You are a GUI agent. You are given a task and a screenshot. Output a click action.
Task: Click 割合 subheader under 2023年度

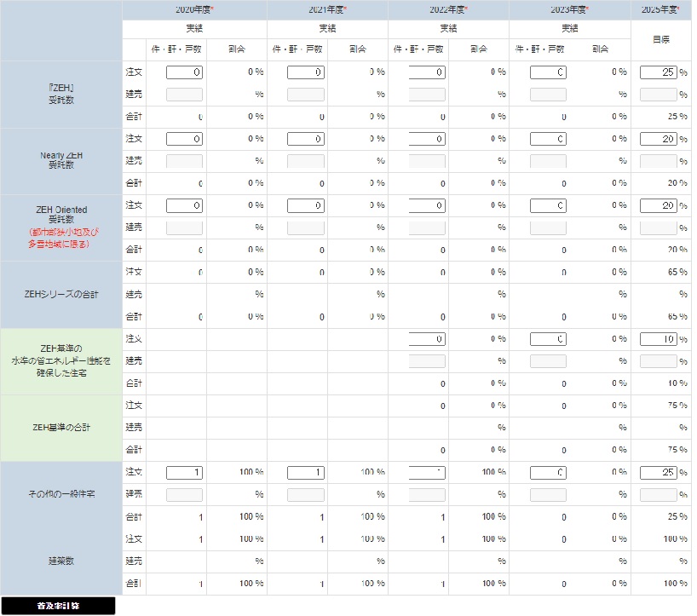600,49
